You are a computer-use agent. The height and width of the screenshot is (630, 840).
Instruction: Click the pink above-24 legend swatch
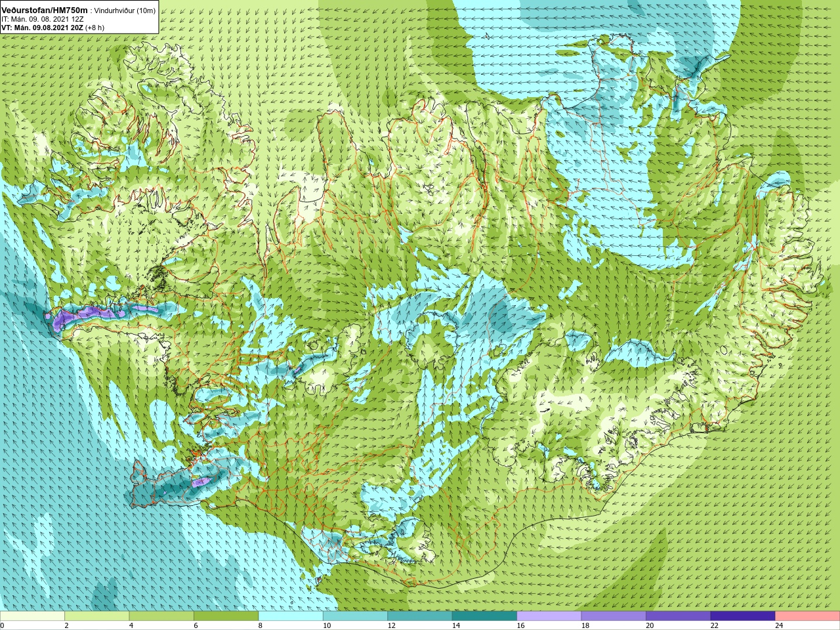[807, 616]
